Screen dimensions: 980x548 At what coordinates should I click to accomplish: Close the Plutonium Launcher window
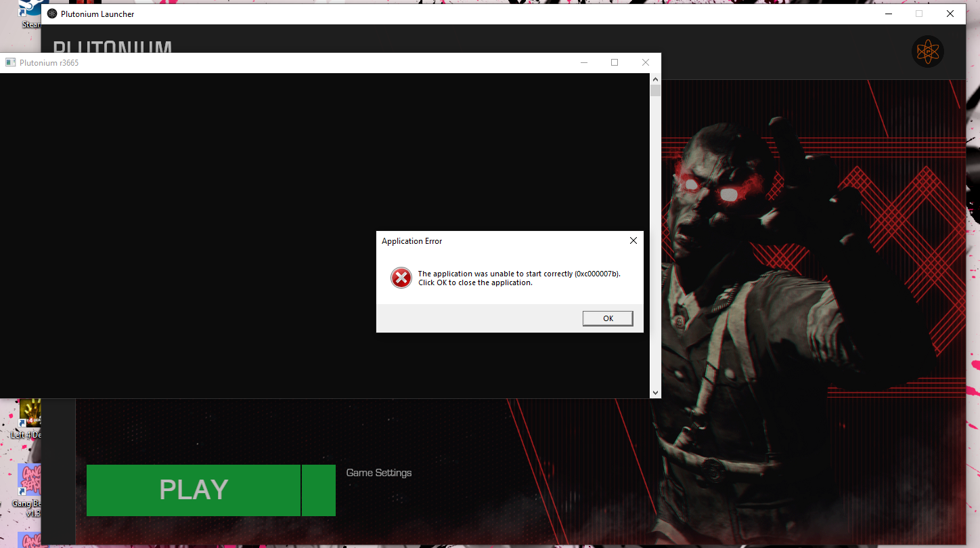pyautogui.click(x=950, y=14)
